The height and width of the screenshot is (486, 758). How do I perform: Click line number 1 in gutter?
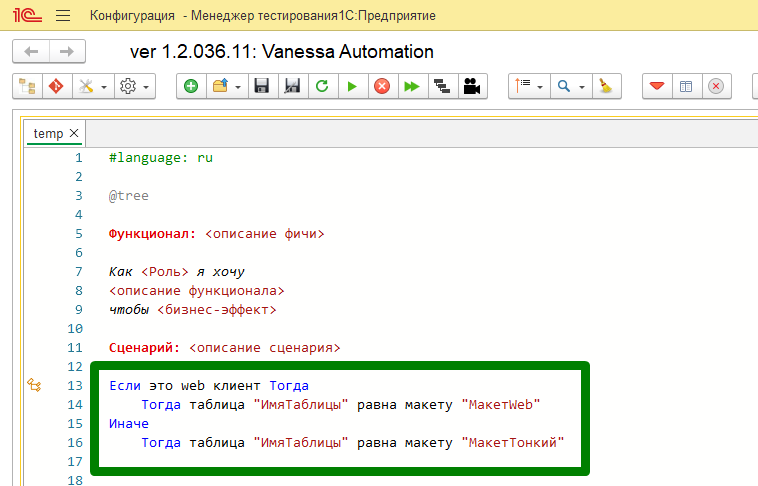click(x=79, y=158)
